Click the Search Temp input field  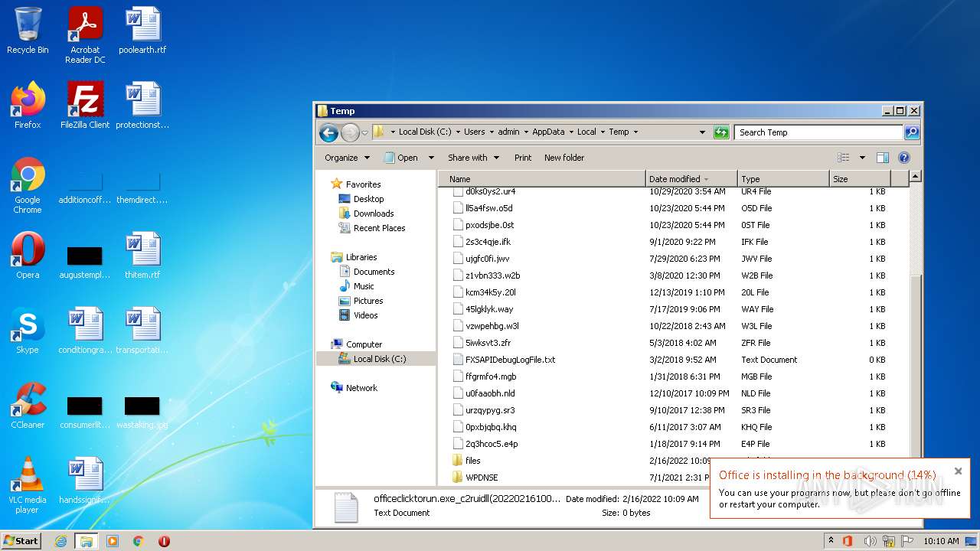818,132
